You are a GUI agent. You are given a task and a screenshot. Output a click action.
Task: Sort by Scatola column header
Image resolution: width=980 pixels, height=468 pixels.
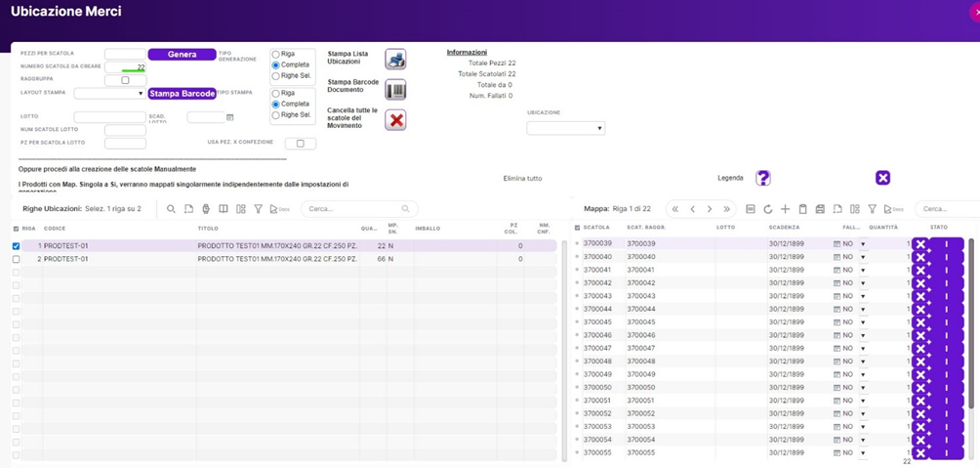(x=596, y=227)
